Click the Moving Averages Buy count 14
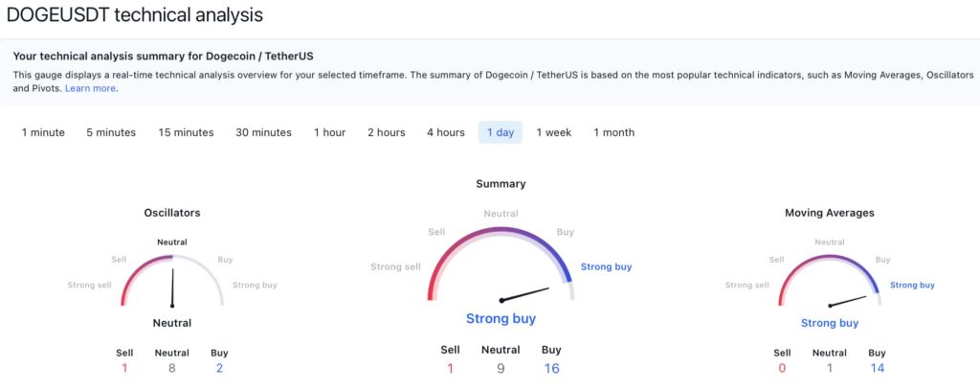980x390 pixels. (x=878, y=368)
